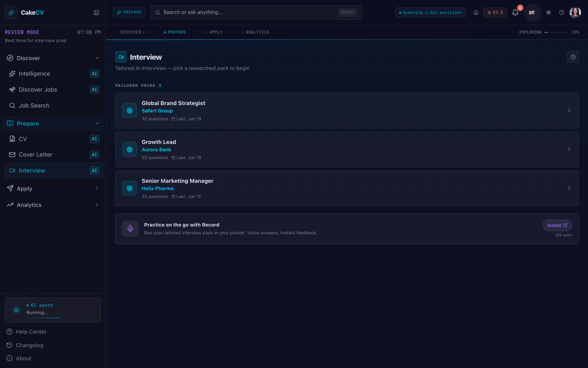The width and height of the screenshot is (588, 368).
Task: Click the Interview camera icon in sidebar
Action: (12, 171)
